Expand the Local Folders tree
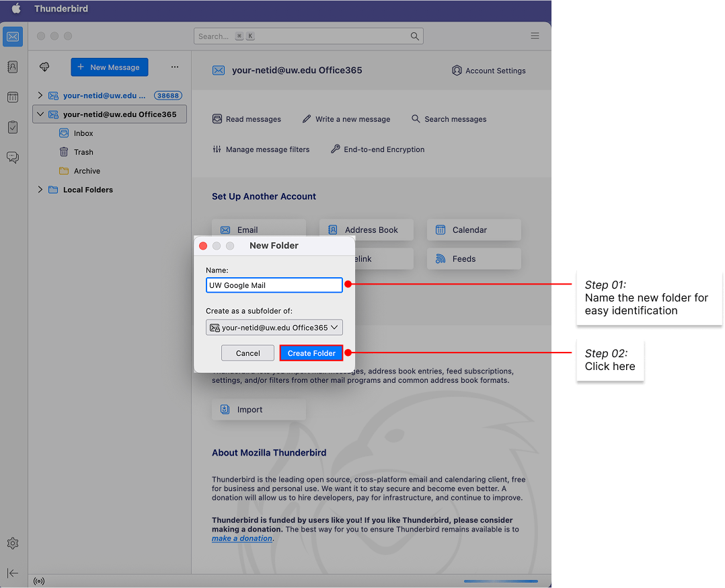The height and width of the screenshot is (588, 725). click(40, 189)
